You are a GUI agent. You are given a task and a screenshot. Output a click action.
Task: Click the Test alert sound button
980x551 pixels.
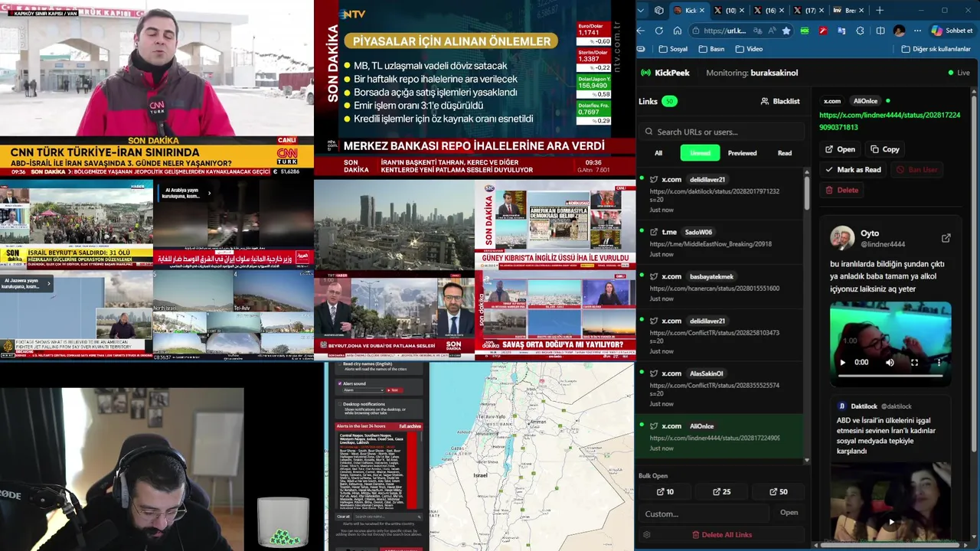pos(394,390)
